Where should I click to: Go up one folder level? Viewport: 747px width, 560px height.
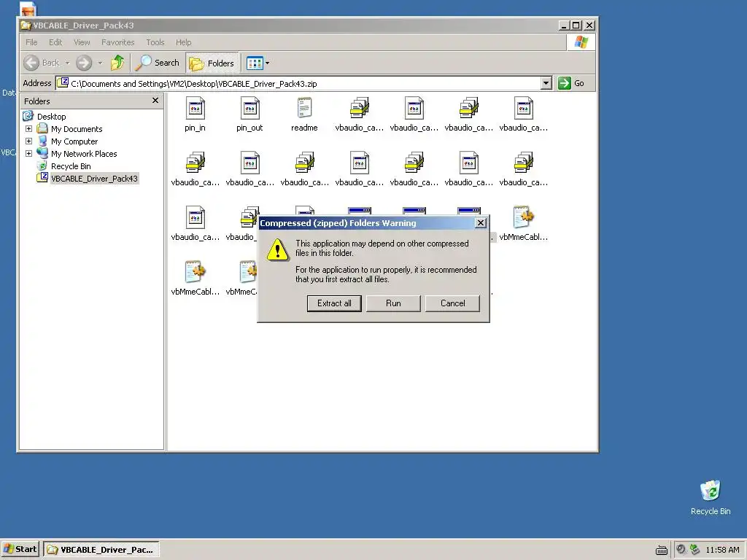pos(117,63)
